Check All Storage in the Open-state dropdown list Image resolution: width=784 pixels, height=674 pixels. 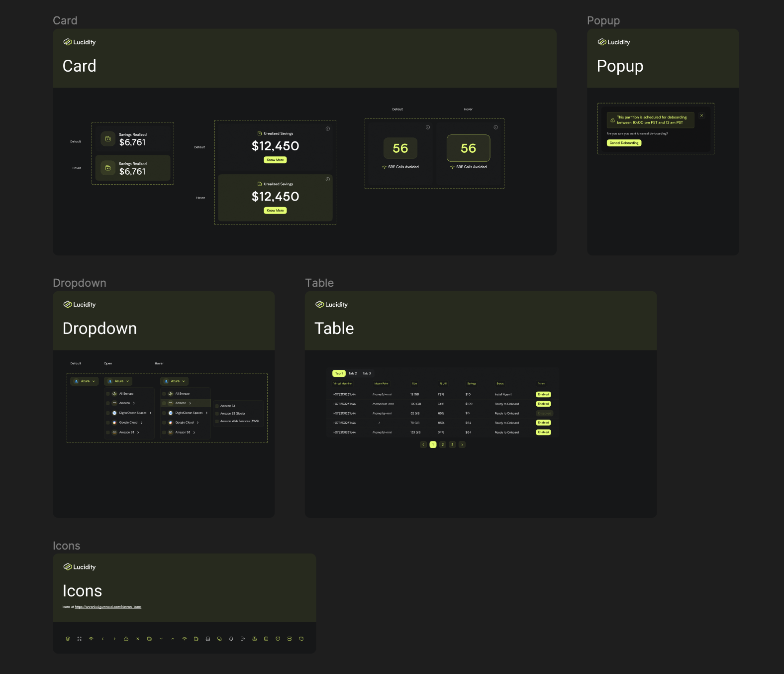(x=108, y=394)
